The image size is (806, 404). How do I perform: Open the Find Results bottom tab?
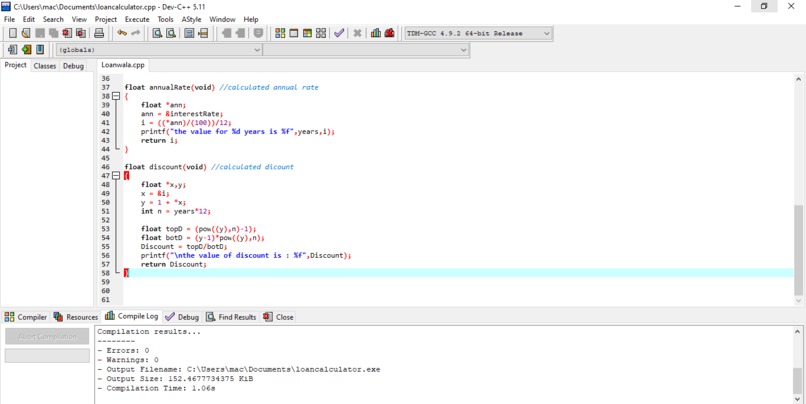(x=231, y=317)
